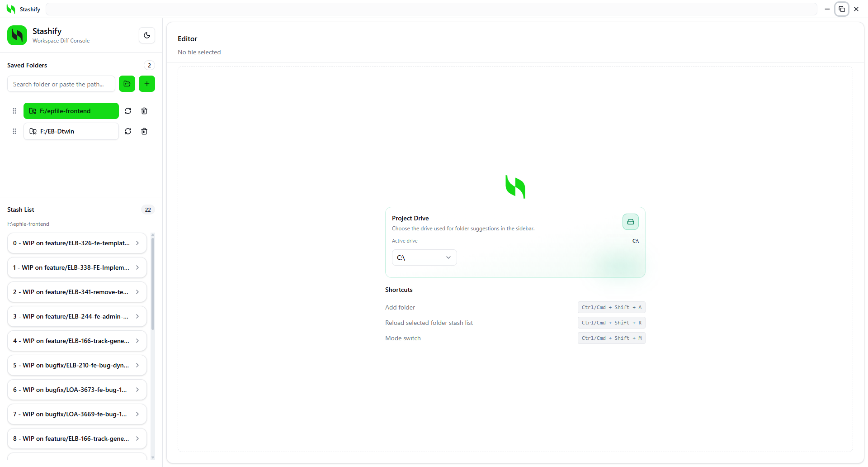Click the drag handle beside F:/epfile-frontend
The image size is (868, 467).
tap(14, 111)
